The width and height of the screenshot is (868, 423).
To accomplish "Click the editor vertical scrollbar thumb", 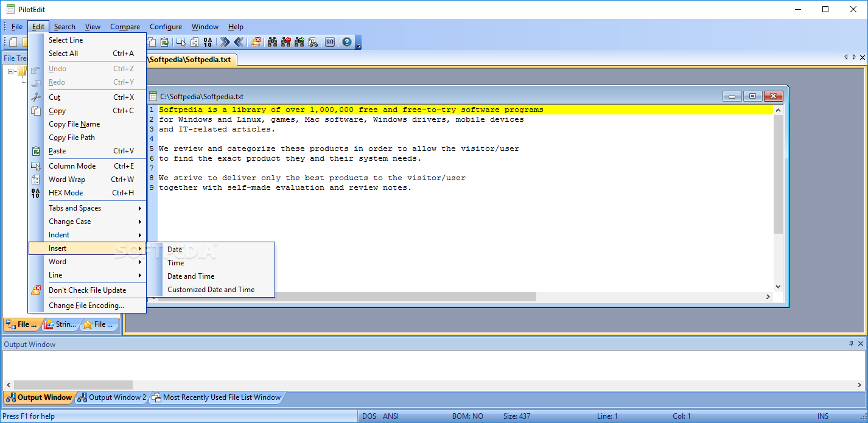I will [x=778, y=174].
